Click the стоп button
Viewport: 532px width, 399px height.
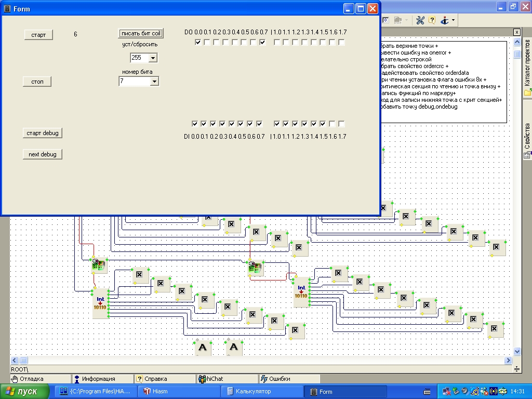click(37, 82)
